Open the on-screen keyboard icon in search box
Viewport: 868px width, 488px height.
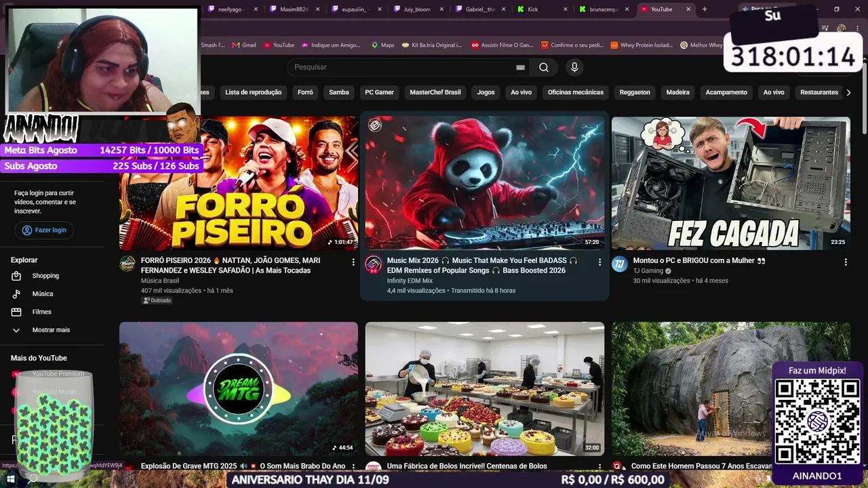(x=520, y=67)
